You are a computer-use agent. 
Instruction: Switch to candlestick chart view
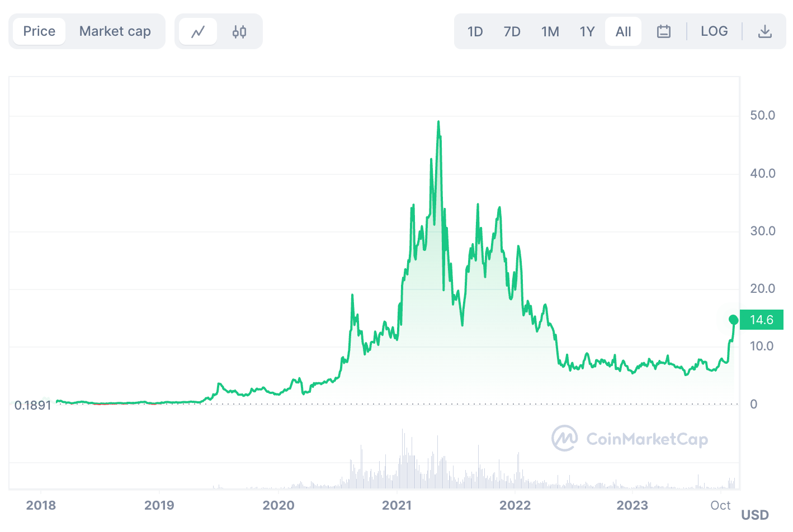pos(239,31)
